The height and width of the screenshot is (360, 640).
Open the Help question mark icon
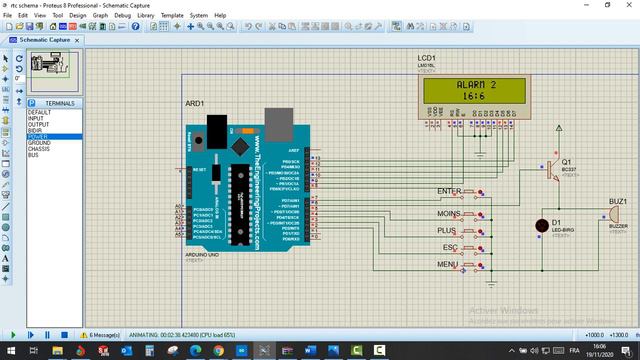click(136, 27)
